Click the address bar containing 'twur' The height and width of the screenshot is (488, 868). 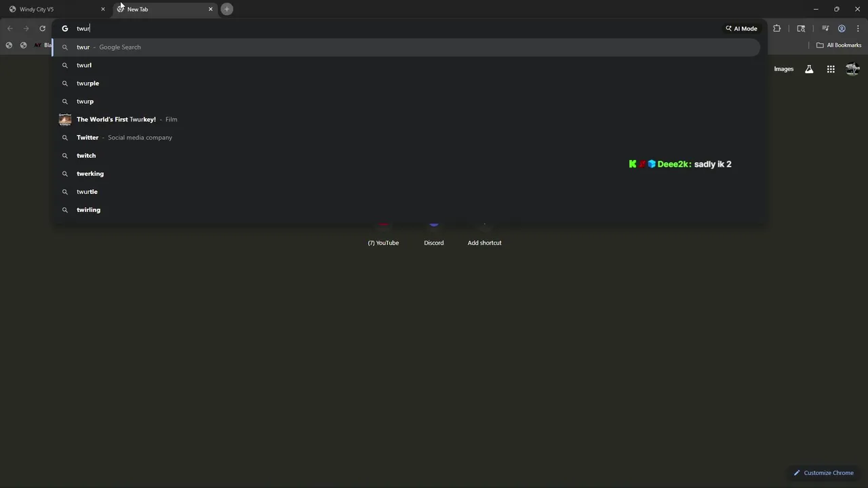pos(397,28)
